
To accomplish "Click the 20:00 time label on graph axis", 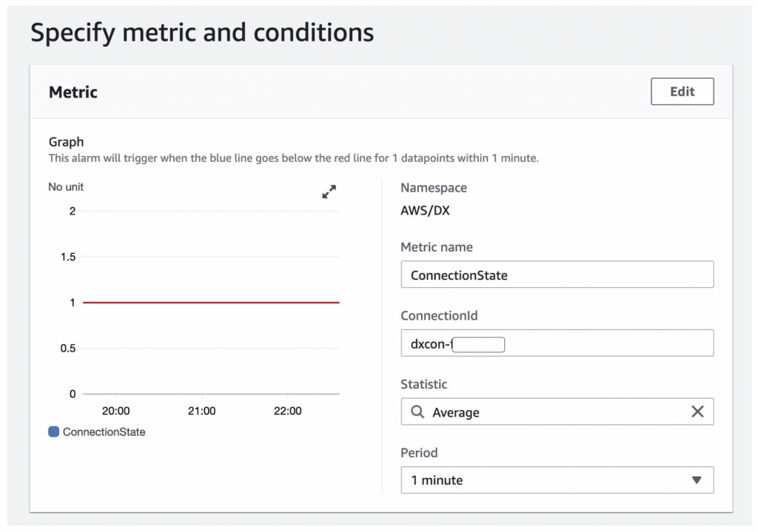I will click(x=115, y=411).
